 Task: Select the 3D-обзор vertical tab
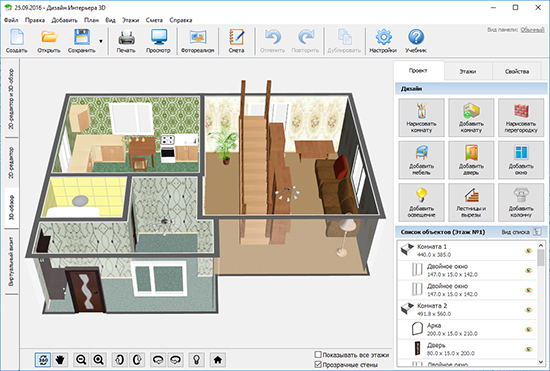click(11, 208)
